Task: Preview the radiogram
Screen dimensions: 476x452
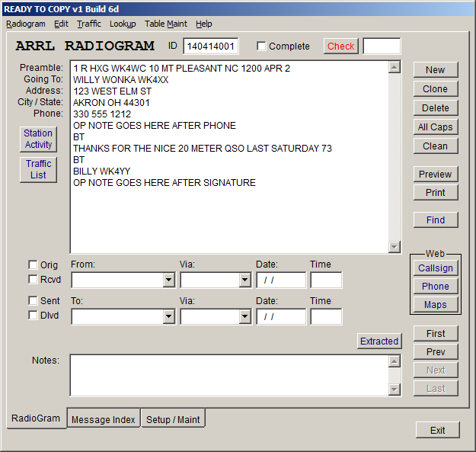Action: click(436, 174)
